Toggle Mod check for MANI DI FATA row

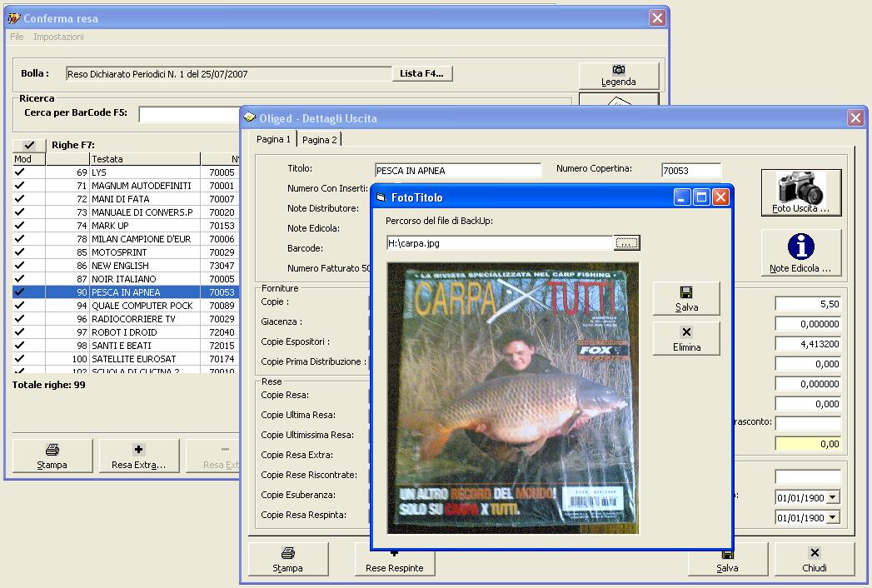click(x=19, y=198)
